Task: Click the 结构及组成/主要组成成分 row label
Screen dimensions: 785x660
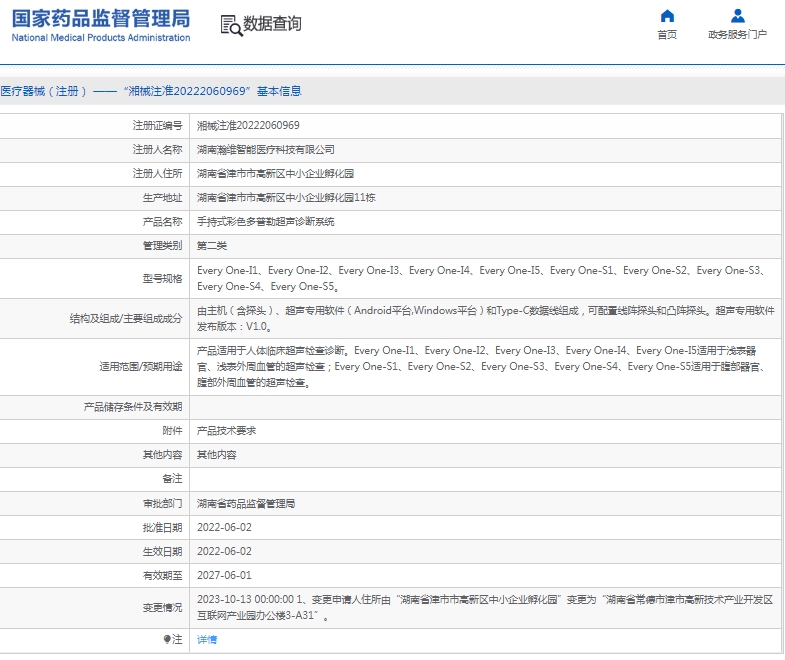Action: click(x=126, y=318)
